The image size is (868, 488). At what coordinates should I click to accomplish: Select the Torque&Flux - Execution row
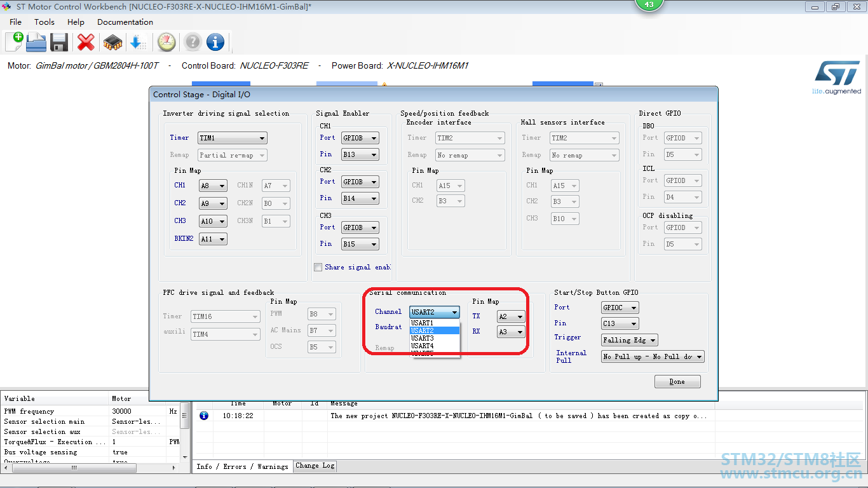pos(90,442)
